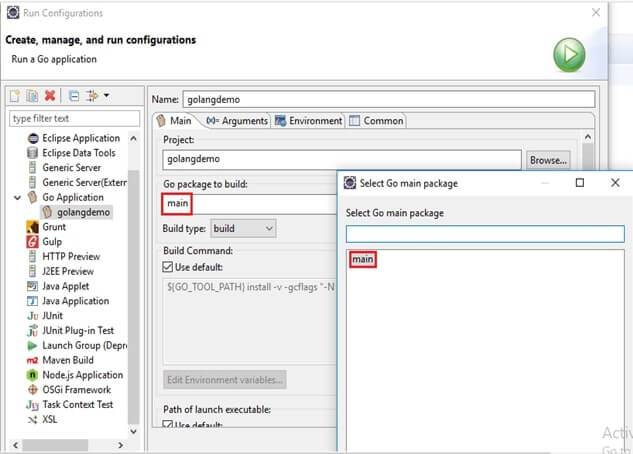The image size is (633, 454).
Task: Click the New launch configuration icon
Action: 15,96
